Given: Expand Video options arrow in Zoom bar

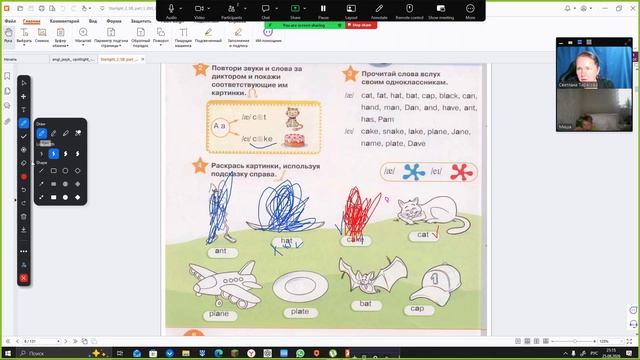Looking at the screenshot, I should tap(209, 9).
